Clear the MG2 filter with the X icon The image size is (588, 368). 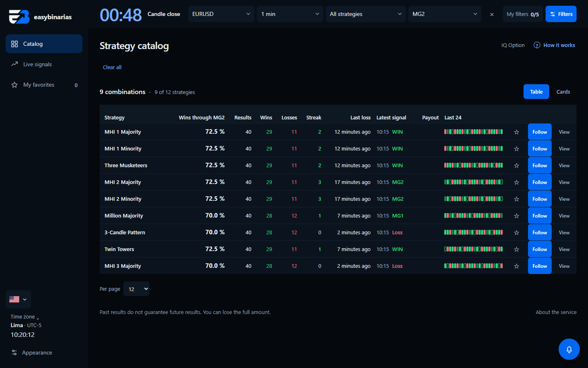click(x=492, y=14)
